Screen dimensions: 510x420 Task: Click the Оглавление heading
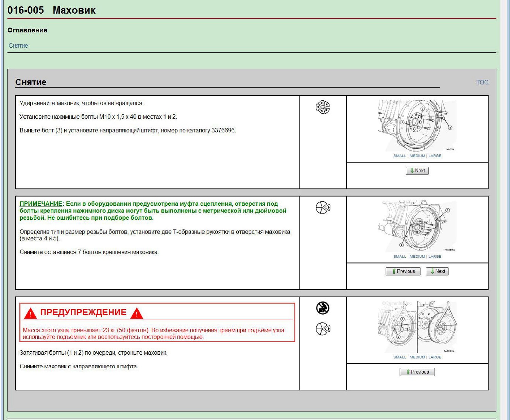click(28, 30)
